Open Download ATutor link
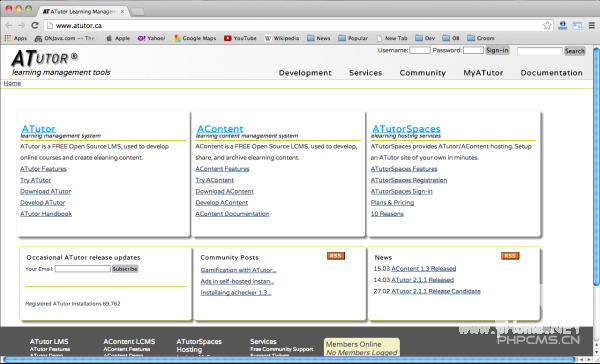This screenshot has width=600, height=364. click(46, 191)
